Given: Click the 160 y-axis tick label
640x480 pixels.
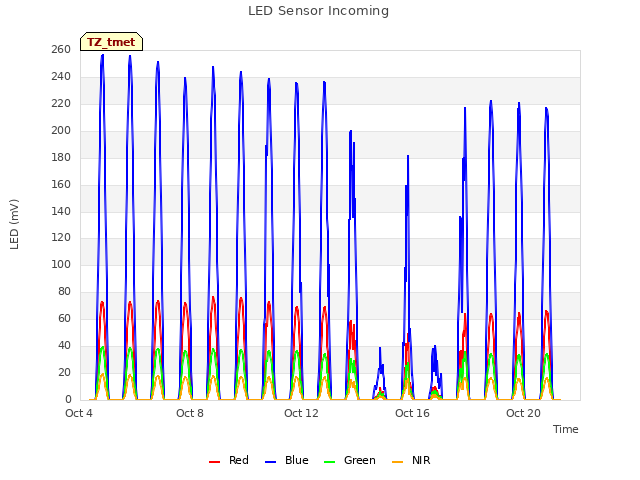Looking at the screenshot, I should coord(61,184).
